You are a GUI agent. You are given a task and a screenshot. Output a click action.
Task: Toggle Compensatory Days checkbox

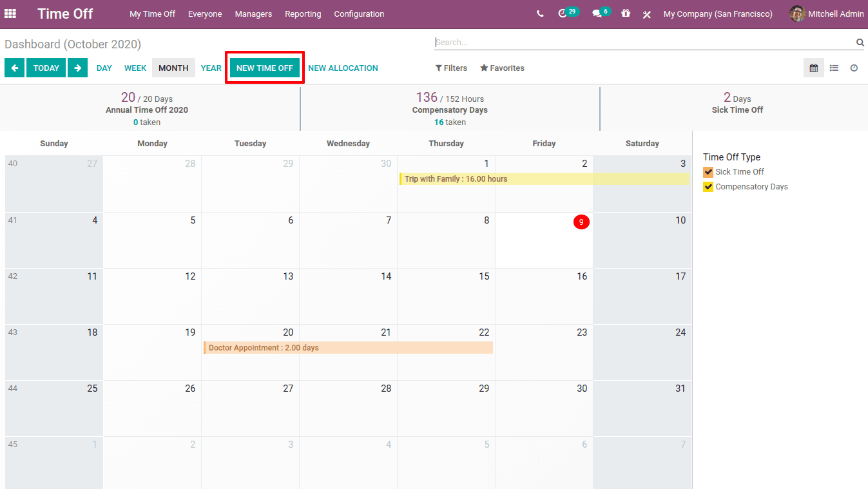(x=708, y=187)
